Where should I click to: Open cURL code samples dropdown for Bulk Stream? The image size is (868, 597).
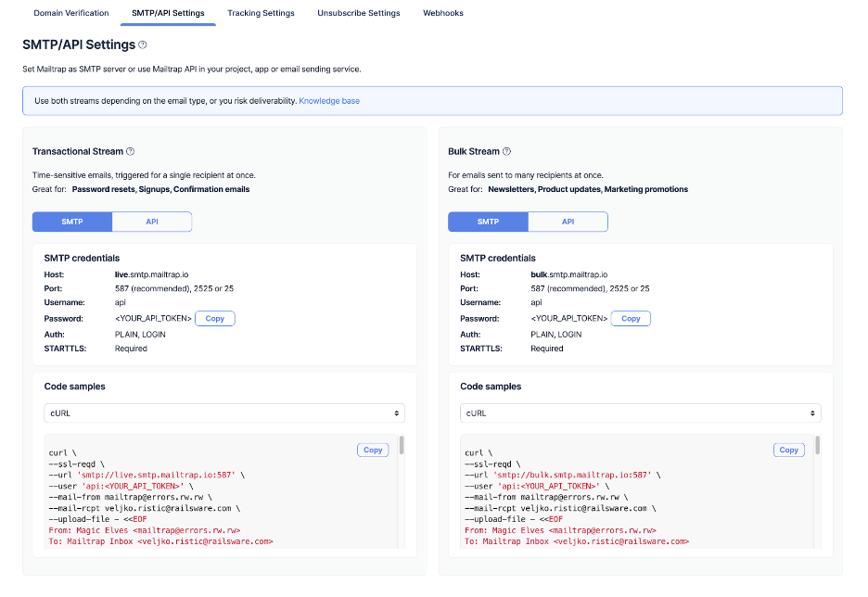[x=641, y=413]
